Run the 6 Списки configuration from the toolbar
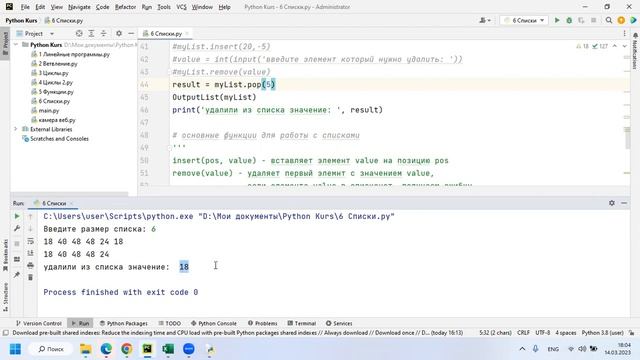The height and width of the screenshot is (360, 640). pos(557,20)
